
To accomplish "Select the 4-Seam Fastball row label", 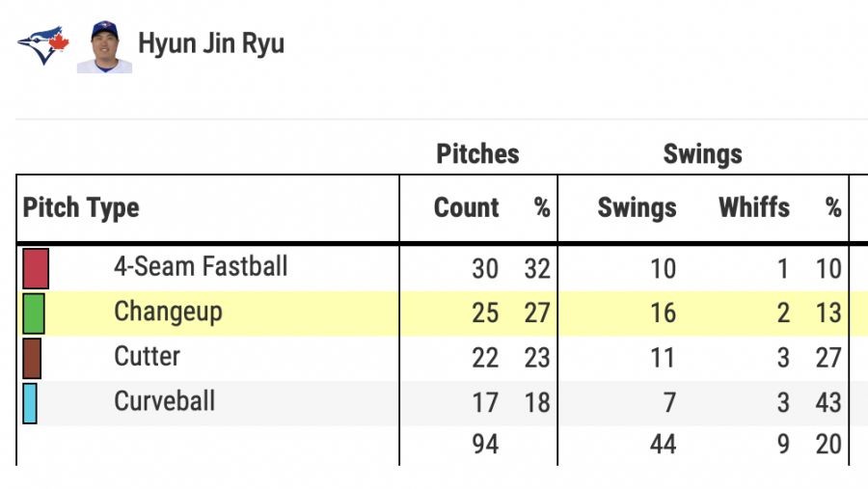I will point(201,266).
